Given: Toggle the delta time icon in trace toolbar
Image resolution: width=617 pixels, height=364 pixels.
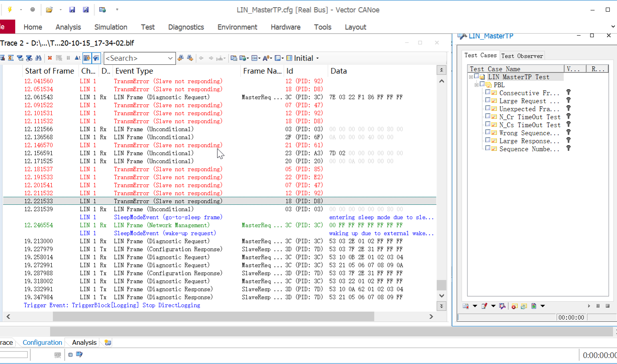Looking at the screenshot, I should point(77,58).
